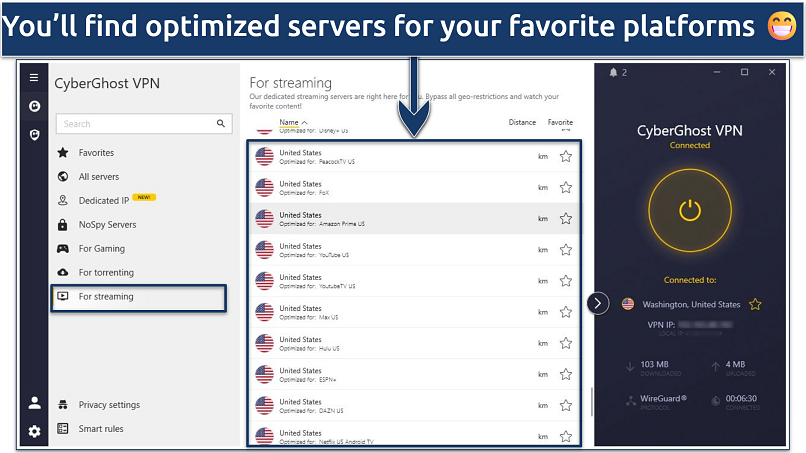Click into the Search servers field

[144, 124]
